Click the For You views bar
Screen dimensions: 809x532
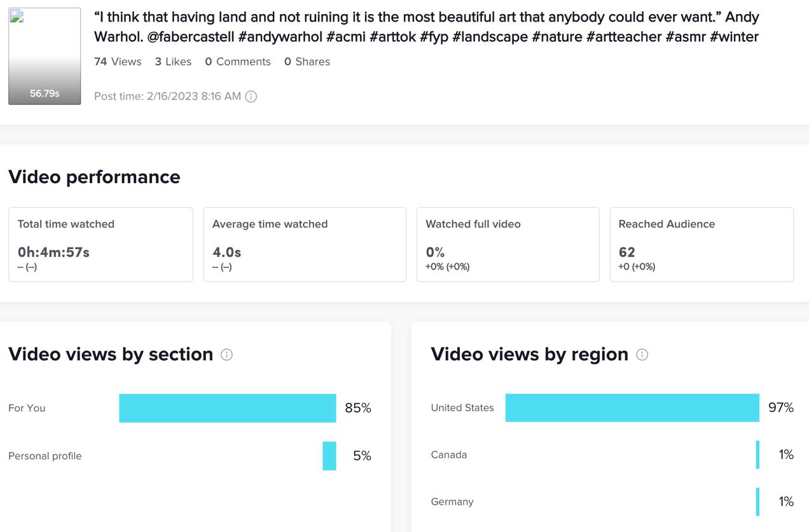click(227, 408)
